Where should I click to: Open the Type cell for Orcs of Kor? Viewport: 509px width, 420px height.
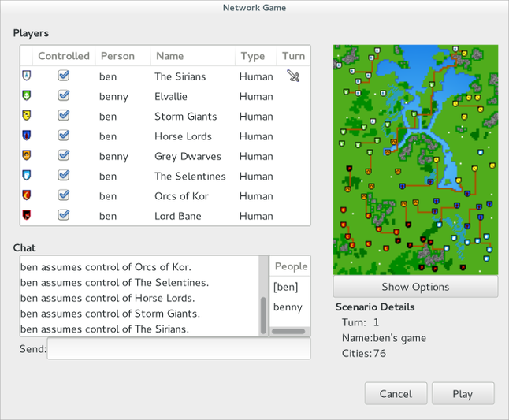[256, 196]
